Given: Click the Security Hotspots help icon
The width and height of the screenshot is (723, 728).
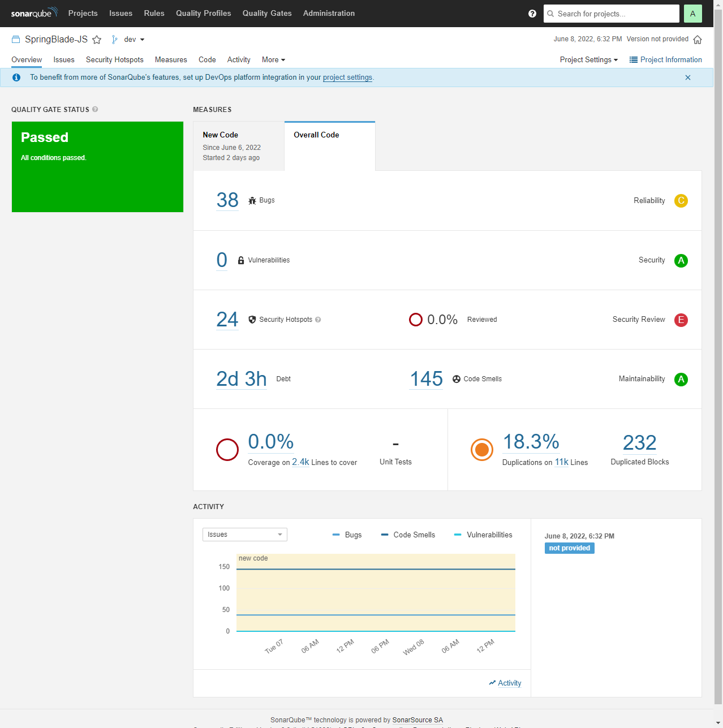Looking at the screenshot, I should (318, 320).
